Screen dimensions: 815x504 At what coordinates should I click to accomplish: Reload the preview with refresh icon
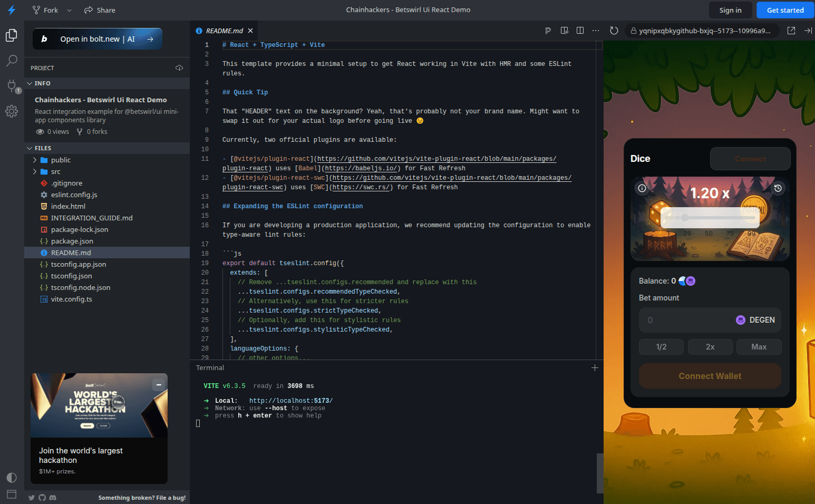[614, 31]
